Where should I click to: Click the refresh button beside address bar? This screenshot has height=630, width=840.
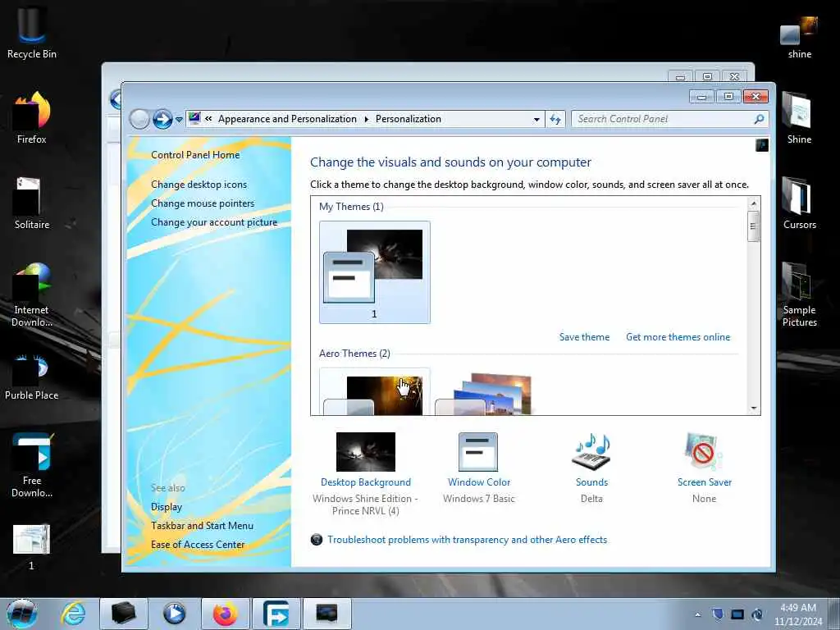[x=555, y=119]
